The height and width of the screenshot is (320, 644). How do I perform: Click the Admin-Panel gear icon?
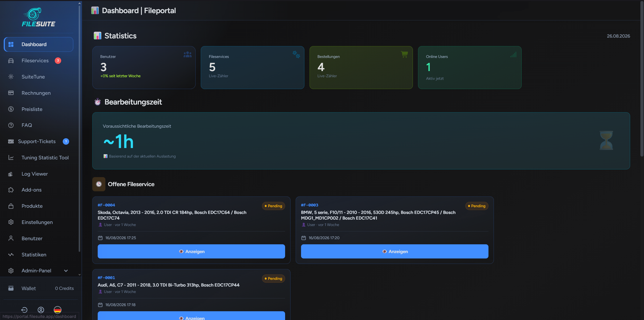(11, 271)
